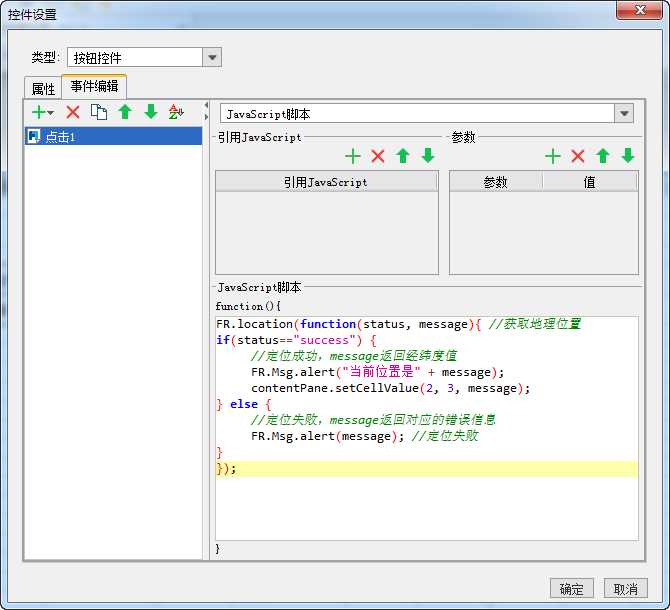Move parameter row up
This screenshot has height=610, width=670.
pos(603,156)
